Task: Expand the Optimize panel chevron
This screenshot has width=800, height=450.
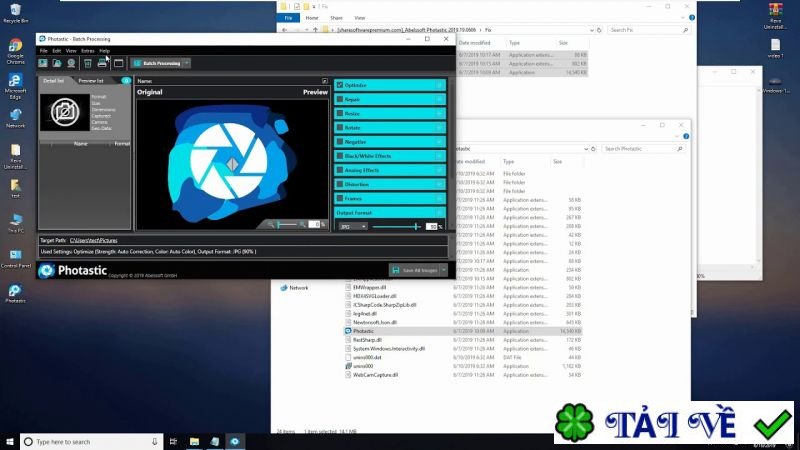Action: point(439,85)
